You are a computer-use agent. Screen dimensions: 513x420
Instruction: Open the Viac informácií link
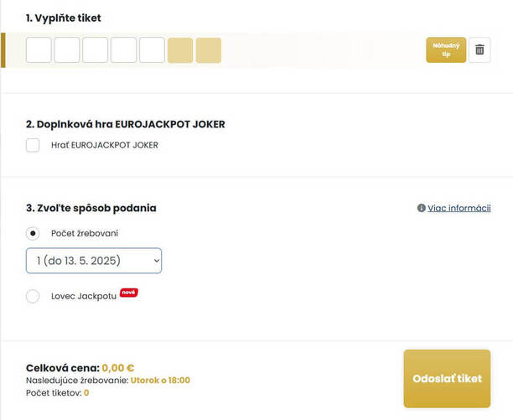(x=459, y=208)
